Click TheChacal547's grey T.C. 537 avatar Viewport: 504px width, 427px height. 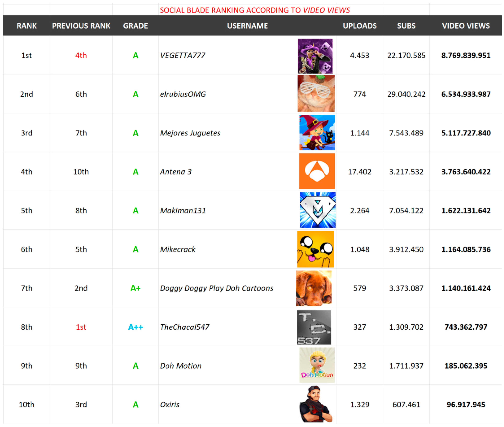coord(314,327)
